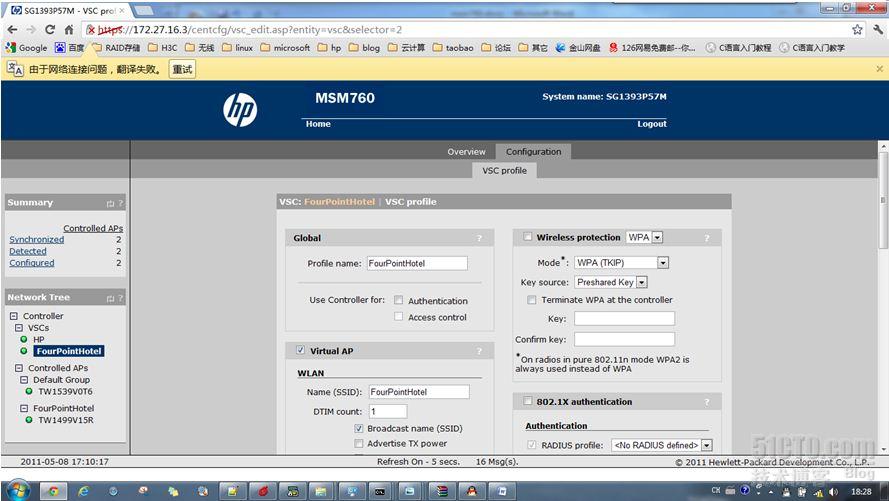The width and height of the screenshot is (889, 501).
Task: Enable Use Controller for Access control
Action: click(399, 317)
